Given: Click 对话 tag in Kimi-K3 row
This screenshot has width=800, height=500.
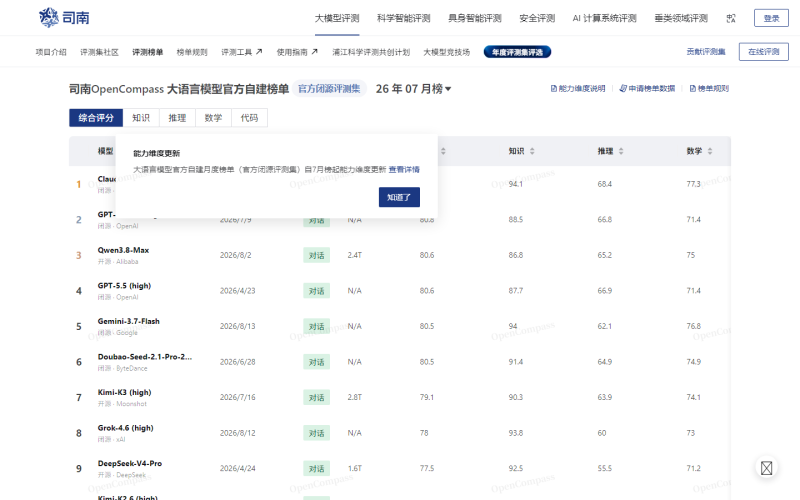Looking at the screenshot, I should coord(316,397).
